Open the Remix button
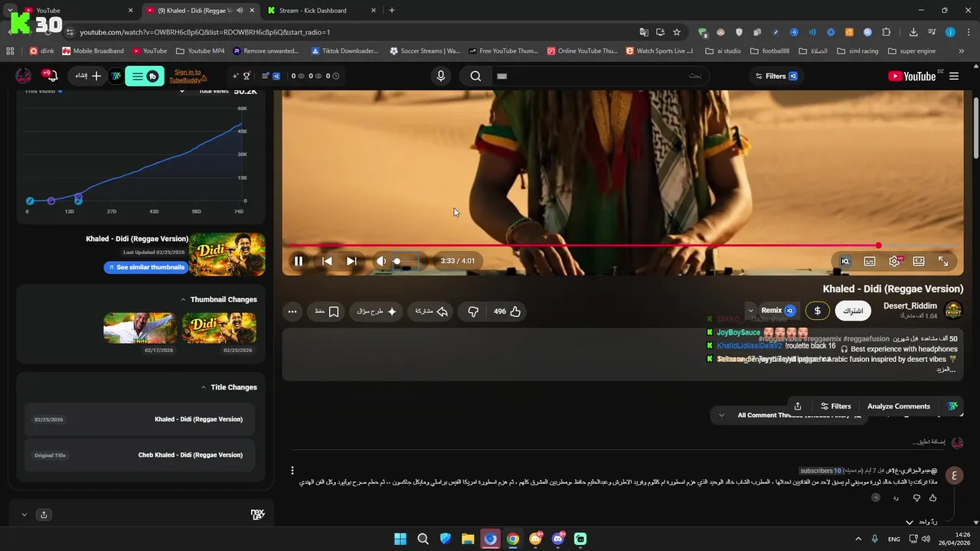This screenshot has height=551, width=980. point(779,311)
